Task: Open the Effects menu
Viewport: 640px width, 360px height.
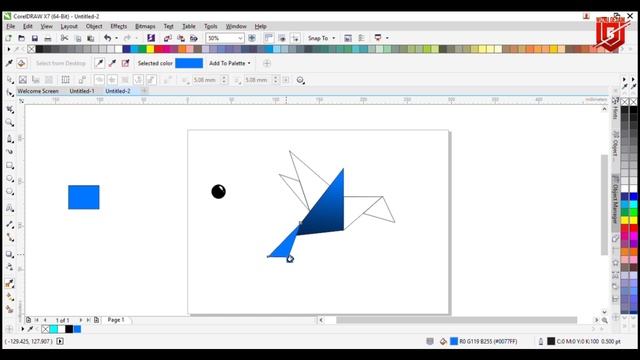Action: pos(119,26)
